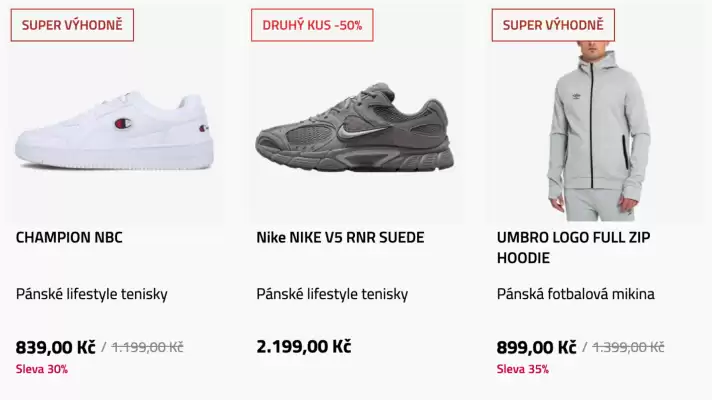This screenshot has width=712, height=400.
Task: Click the 'Sleva 30%' discount label
Action: [41, 369]
